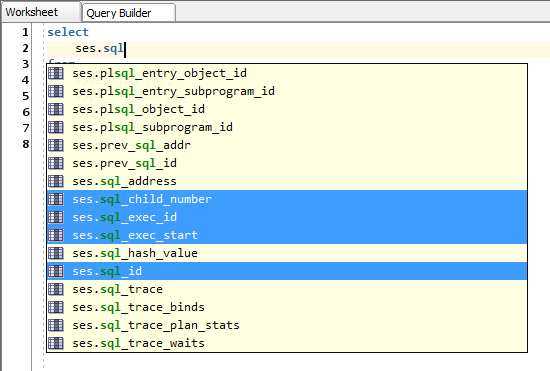The width and height of the screenshot is (550, 371).
Task: Click column icon beside ses.sql_trace_plan_stats
Action: [56, 325]
